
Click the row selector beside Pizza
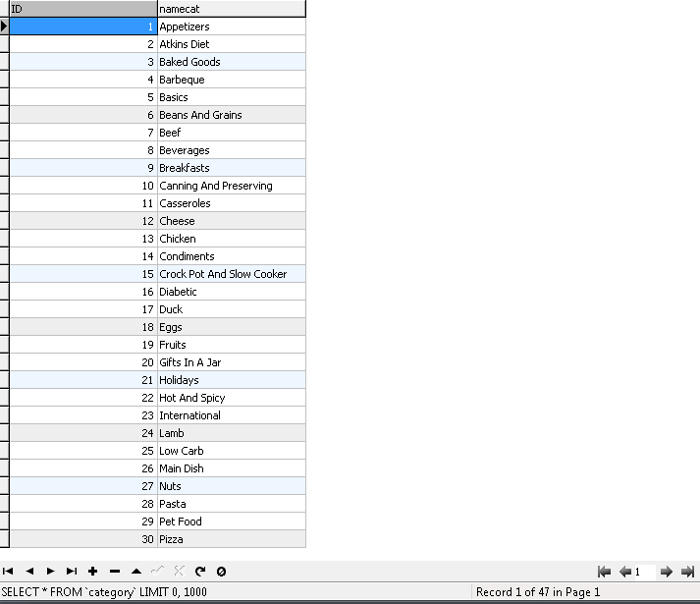4,539
